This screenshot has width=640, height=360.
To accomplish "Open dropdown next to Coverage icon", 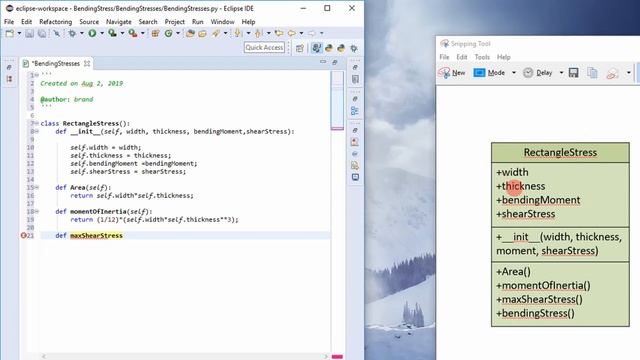I will [x=122, y=33].
